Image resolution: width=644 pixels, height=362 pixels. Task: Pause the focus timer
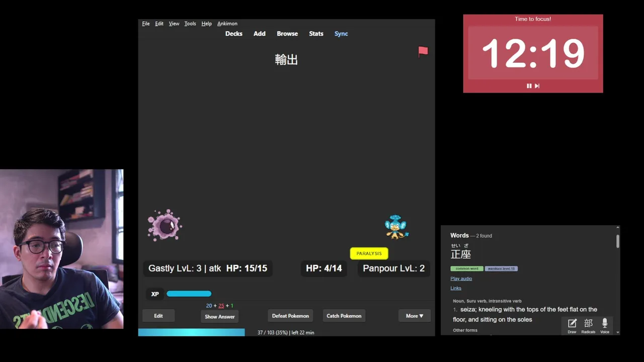(x=529, y=86)
